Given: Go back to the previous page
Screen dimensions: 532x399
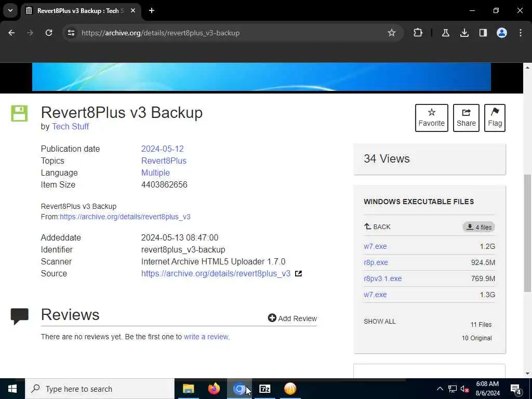Looking at the screenshot, I should 11,33.
